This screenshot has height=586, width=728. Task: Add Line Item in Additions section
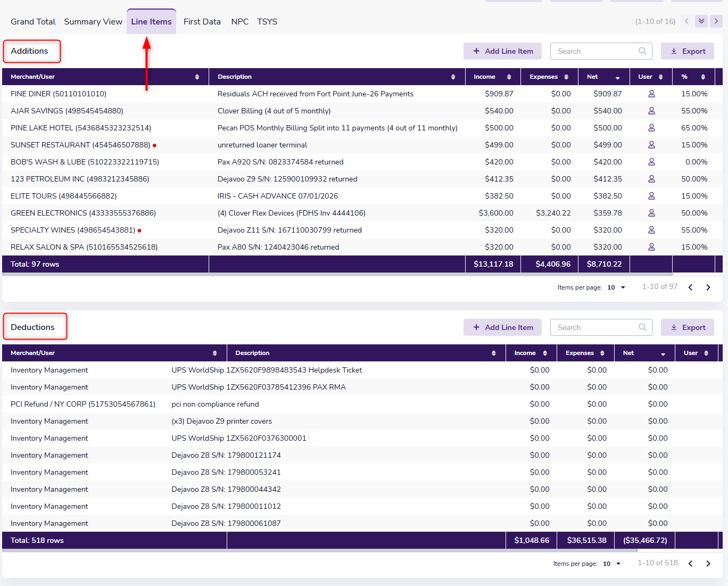[x=502, y=51]
